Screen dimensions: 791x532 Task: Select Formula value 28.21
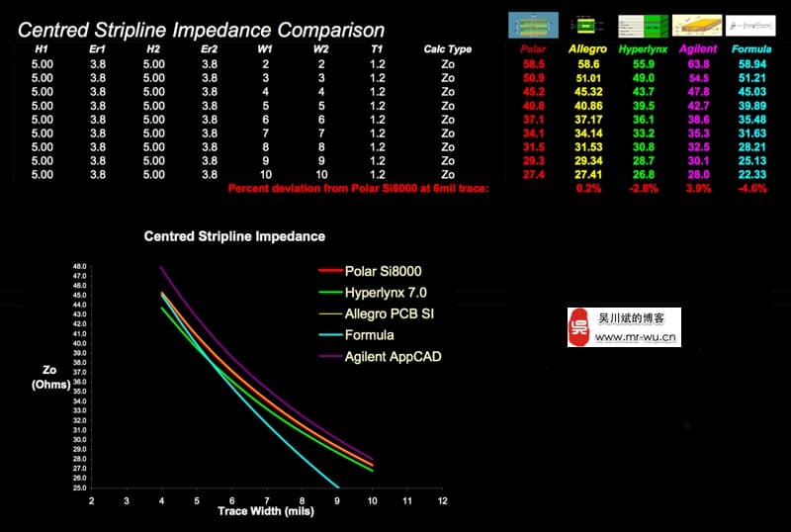752,147
